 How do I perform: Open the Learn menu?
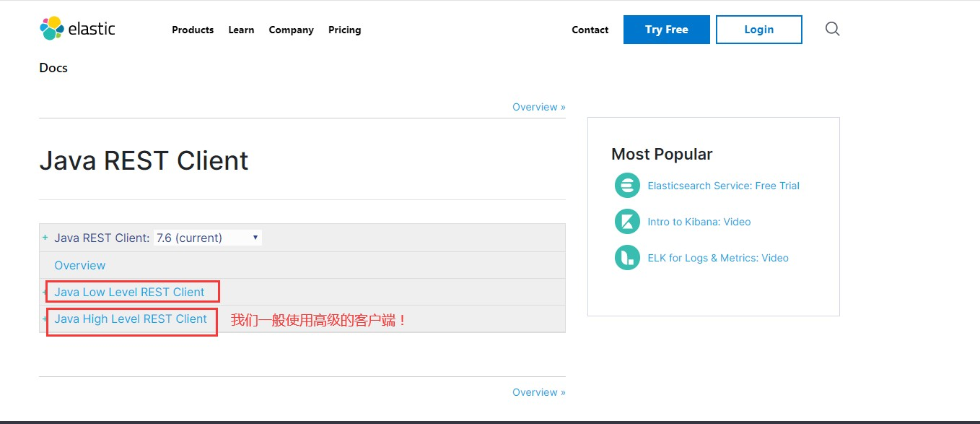coord(241,30)
